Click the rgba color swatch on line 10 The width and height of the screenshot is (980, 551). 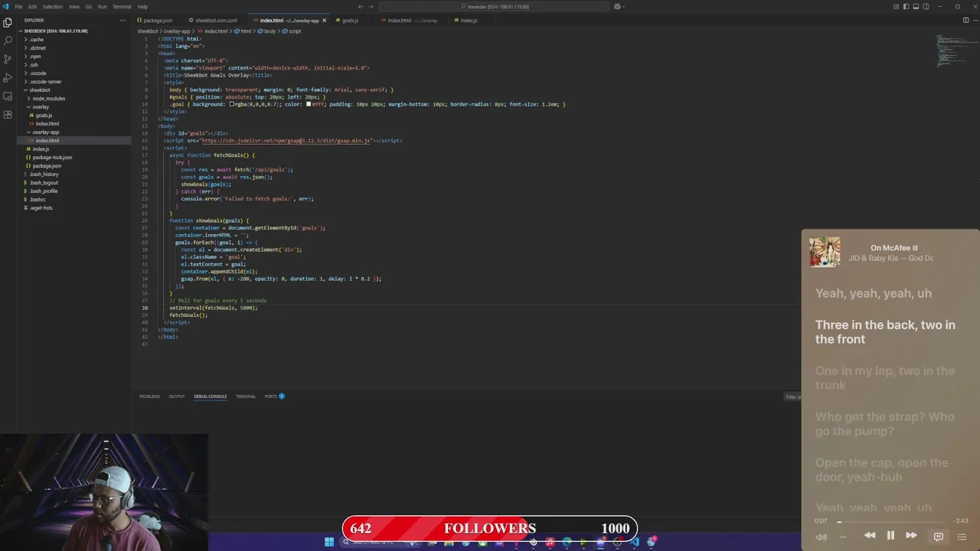pyautogui.click(x=232, y=104)
